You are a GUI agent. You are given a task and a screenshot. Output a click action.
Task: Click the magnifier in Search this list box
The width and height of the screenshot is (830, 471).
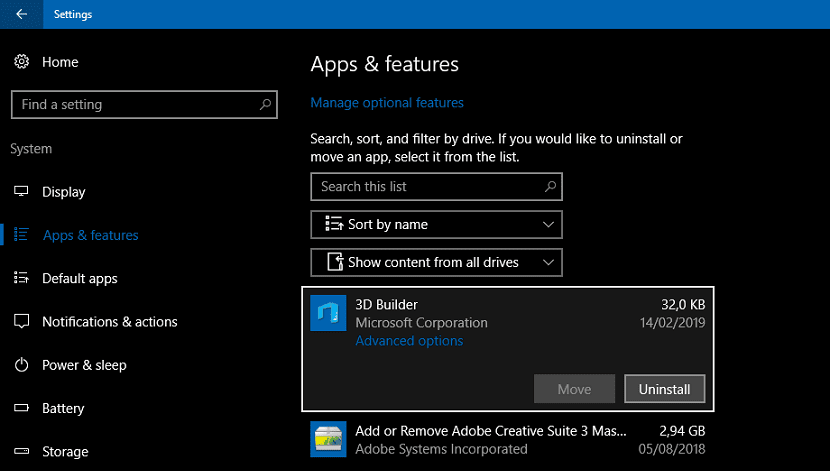[x=551, y=186]
